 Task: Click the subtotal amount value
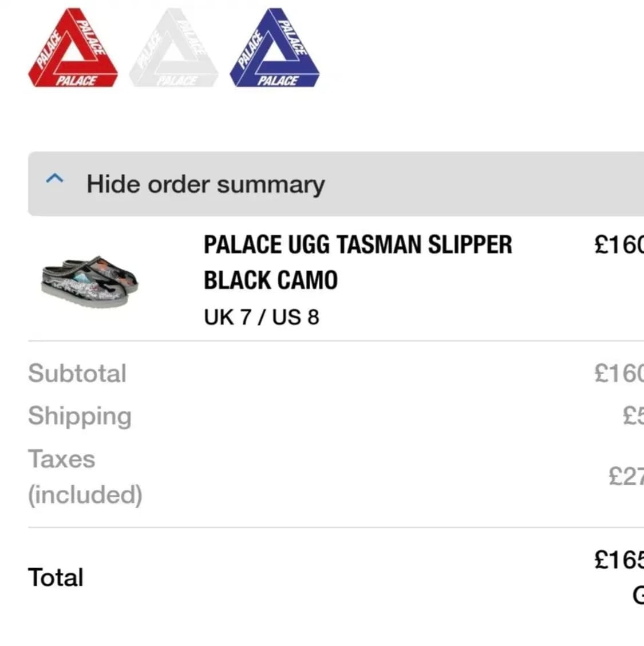point(619,373)
